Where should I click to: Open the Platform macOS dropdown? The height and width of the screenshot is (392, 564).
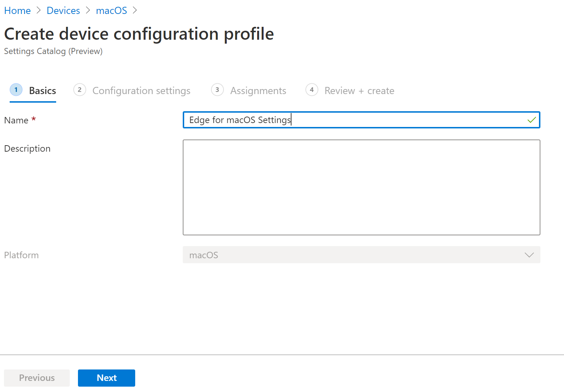coord(361,255)
